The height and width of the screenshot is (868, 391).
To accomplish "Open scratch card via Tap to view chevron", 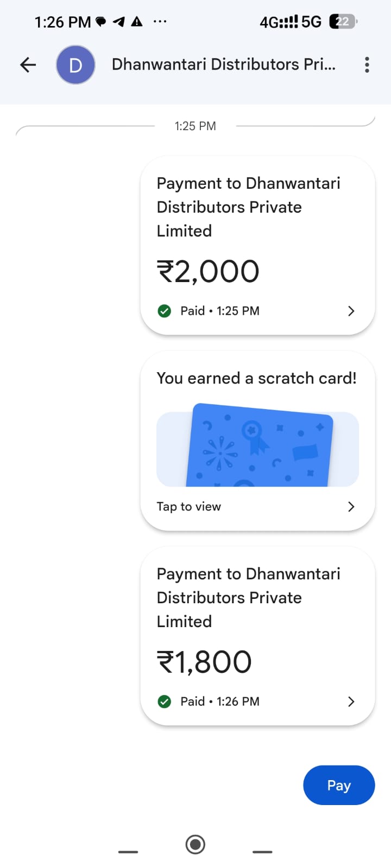I will coord(351,506).
